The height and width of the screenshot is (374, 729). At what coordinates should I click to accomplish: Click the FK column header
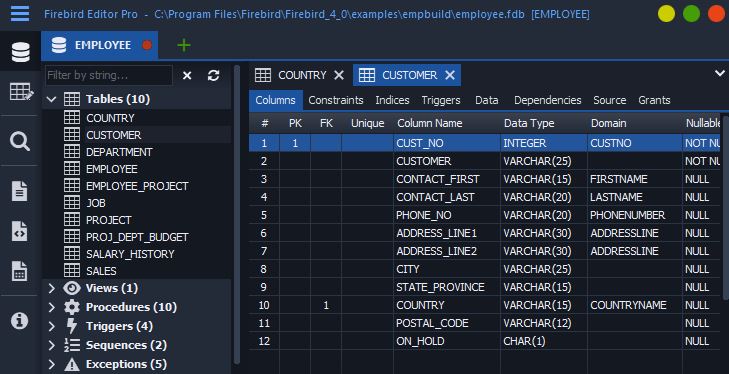326,123
